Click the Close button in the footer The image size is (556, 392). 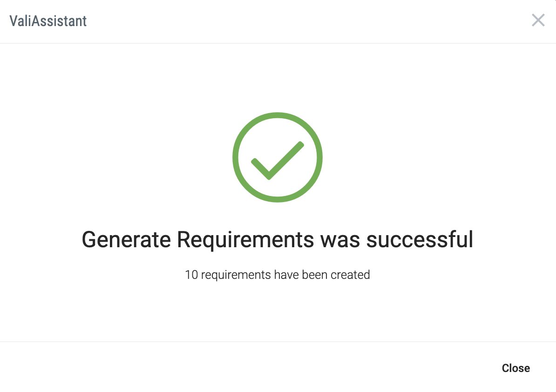point(515,368)
